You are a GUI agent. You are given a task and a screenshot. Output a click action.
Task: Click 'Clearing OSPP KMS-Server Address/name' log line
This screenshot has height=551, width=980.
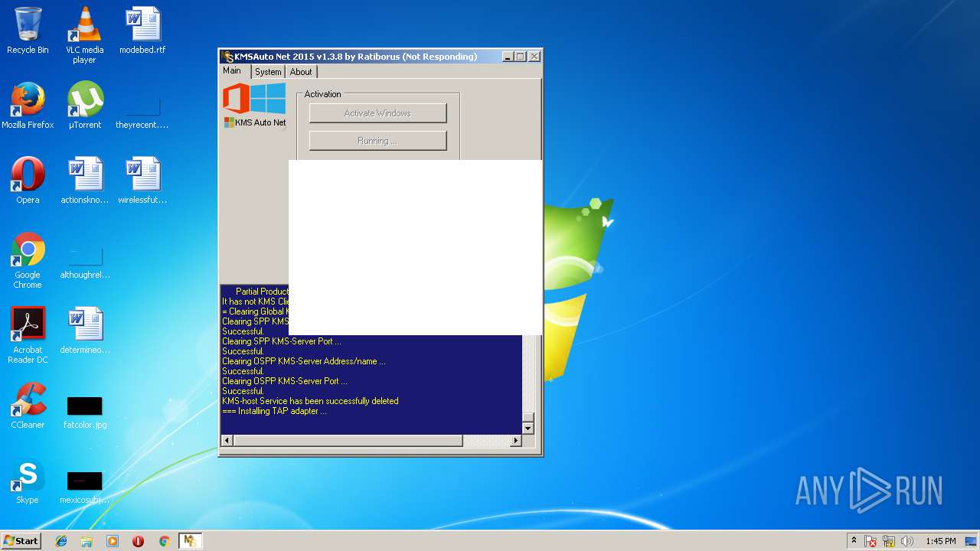[304, 361]
